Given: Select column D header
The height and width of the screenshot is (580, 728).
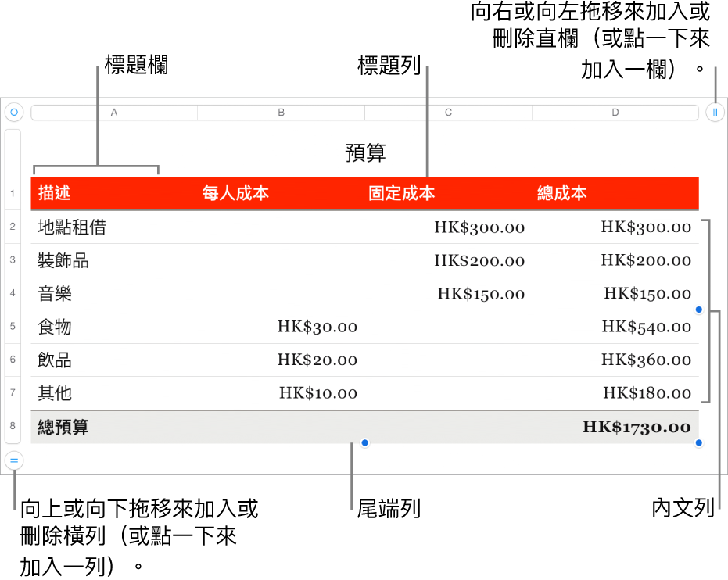Looking at the screenshot, I should coord(615,113).
